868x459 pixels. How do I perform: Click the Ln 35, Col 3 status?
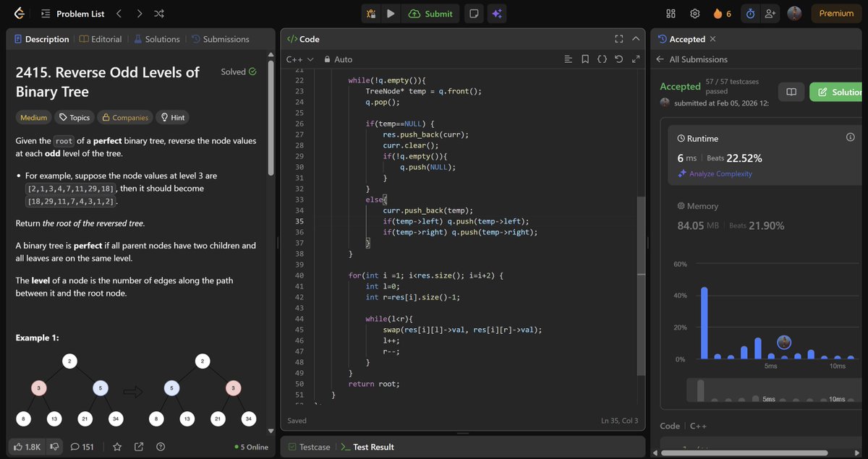pos(620,420)
